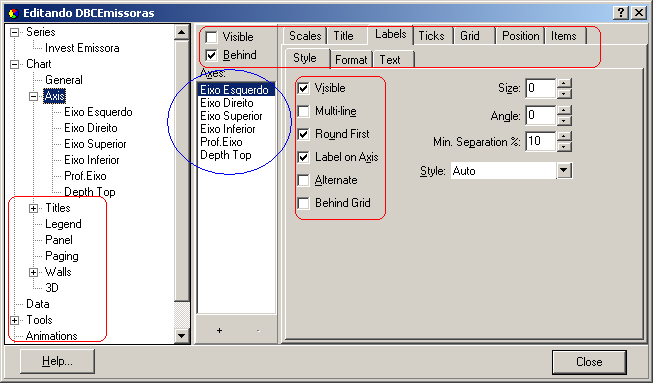Collapse the Axis tree node

click(x=34, y=96)
